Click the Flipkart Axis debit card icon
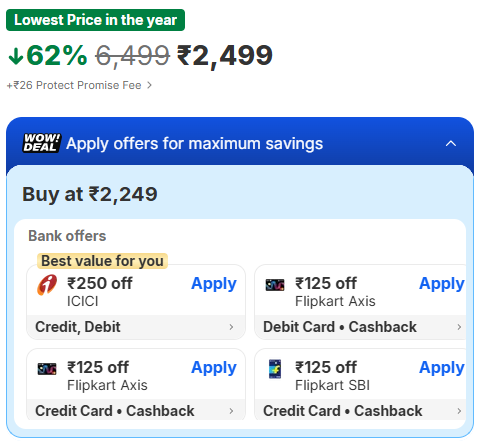The height and width of the screenshot is (448, 489). [275, 285]
